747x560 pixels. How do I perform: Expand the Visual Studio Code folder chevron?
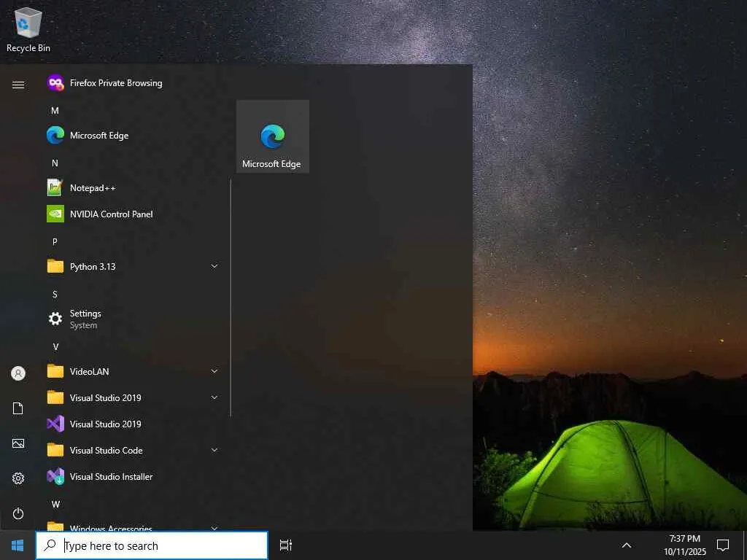pyautogui.click(x=214, y=450)
